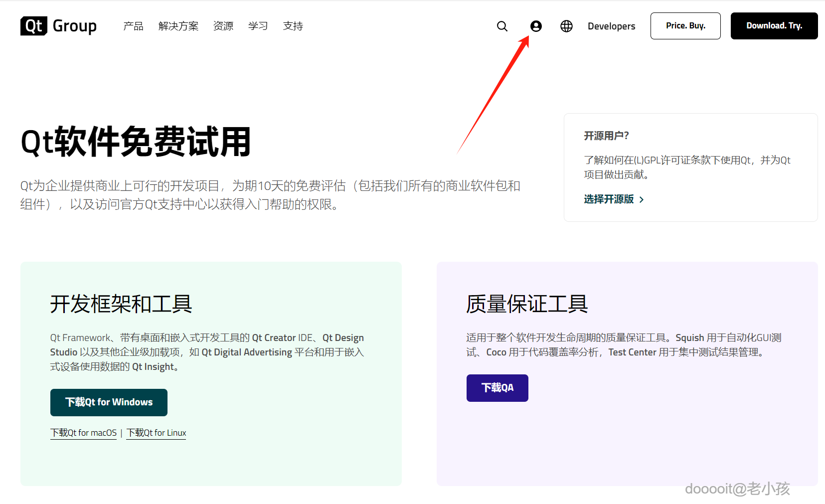Click the 开发框架和工具 heading card
Viewport: 825px width, 504px height.
pos(121,305)
